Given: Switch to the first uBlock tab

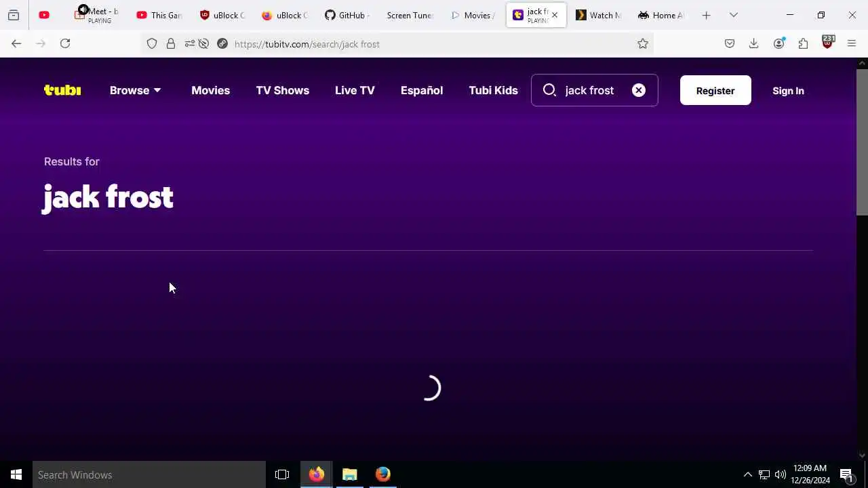Looking at the screenshot, I should pos(222,15).
